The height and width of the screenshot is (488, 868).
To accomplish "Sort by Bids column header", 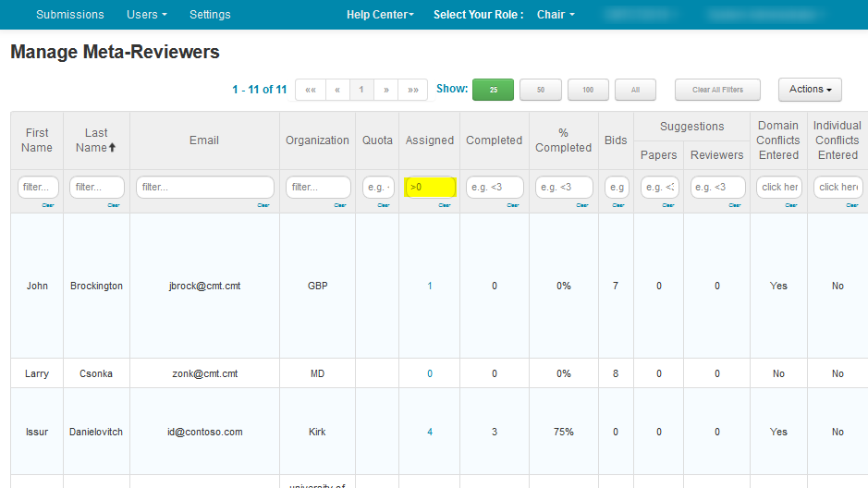I will [x=616, y=140].
